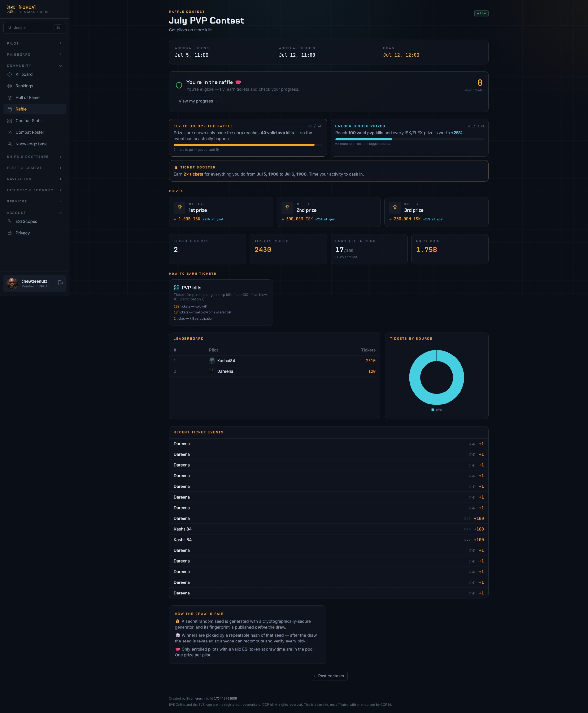Click the Live status badge
This screenshot has width=588, height=713.
[481, 13]
